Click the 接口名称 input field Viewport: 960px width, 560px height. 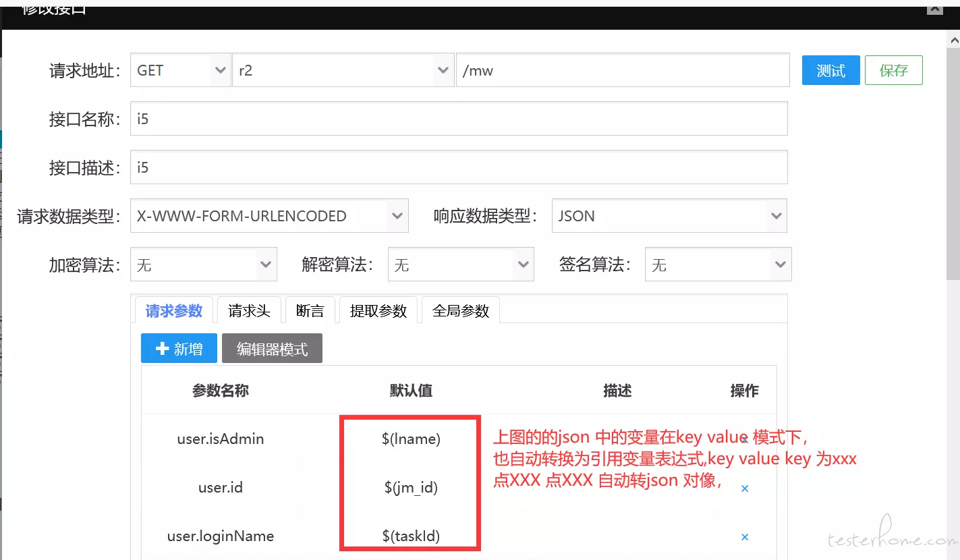(459, 119)
